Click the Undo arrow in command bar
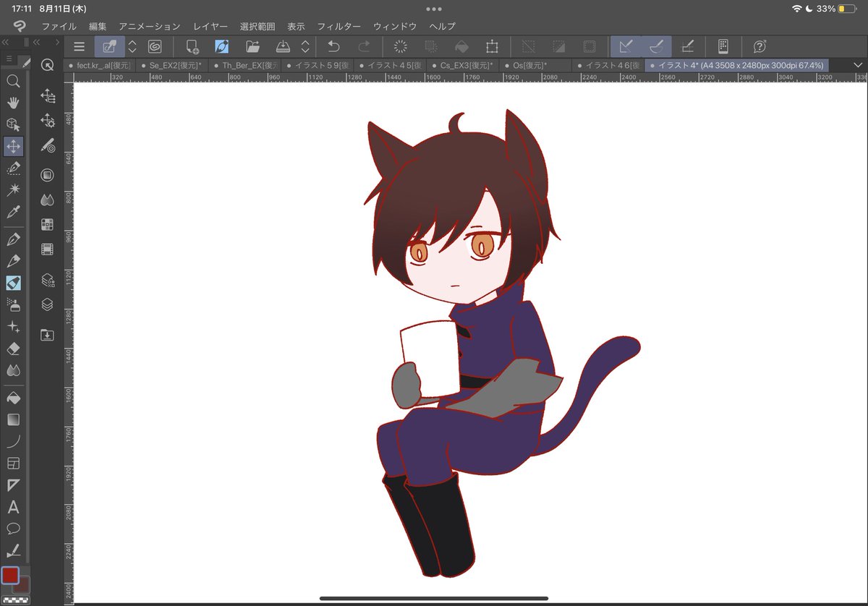Viewport: 868px width, 606px height. point(333,47)
